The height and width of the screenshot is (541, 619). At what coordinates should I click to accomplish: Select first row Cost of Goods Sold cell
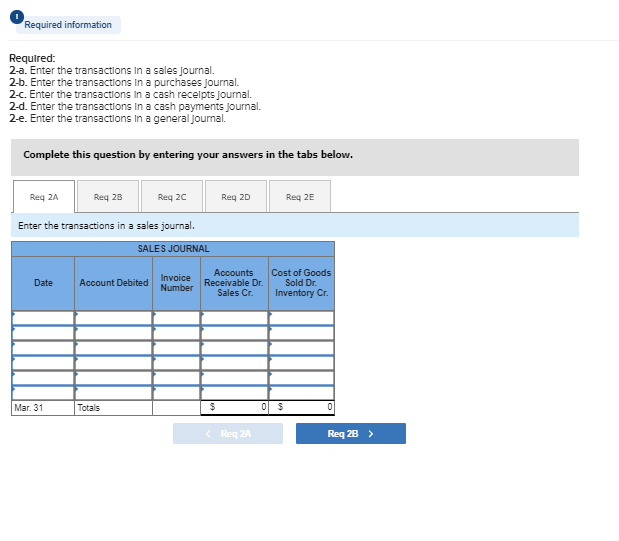[302, 318]
